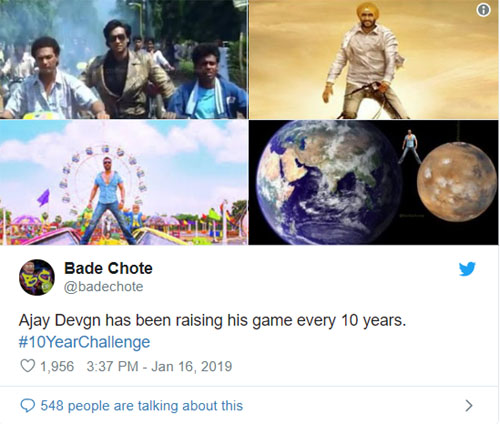500x424 pixels.
Task: Click the 3:37 PM - Jan 16, 2019 timestamp
Action: (x=159, y=366)
